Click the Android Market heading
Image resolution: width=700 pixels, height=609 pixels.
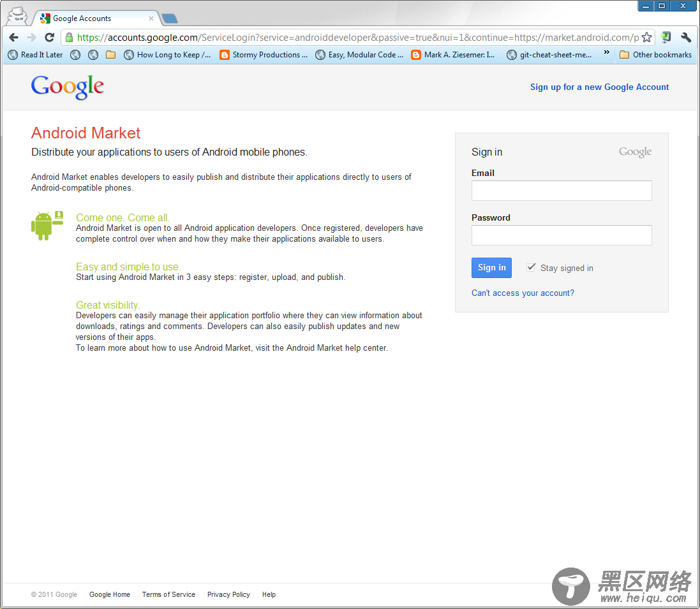[86, 133]
